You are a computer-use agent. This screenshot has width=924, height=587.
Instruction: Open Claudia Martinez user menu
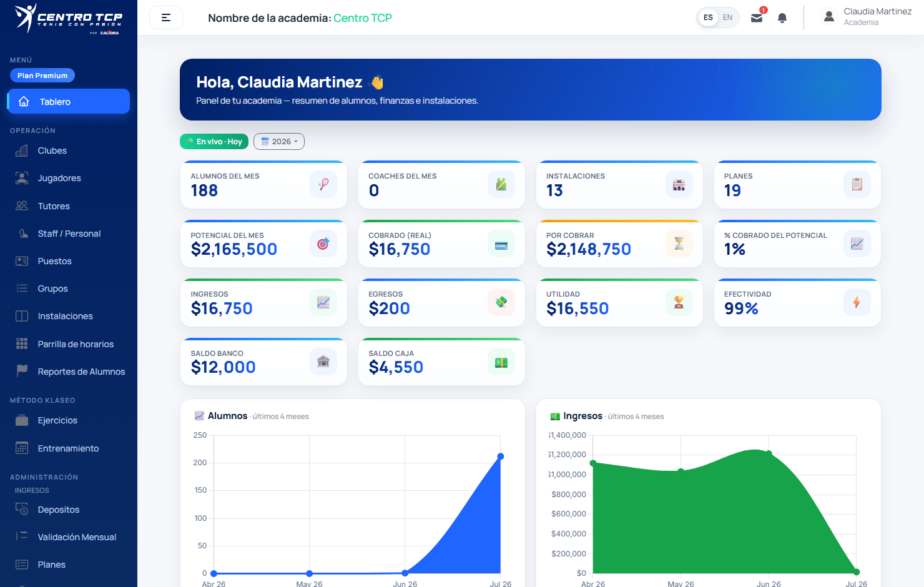point(868,17)
